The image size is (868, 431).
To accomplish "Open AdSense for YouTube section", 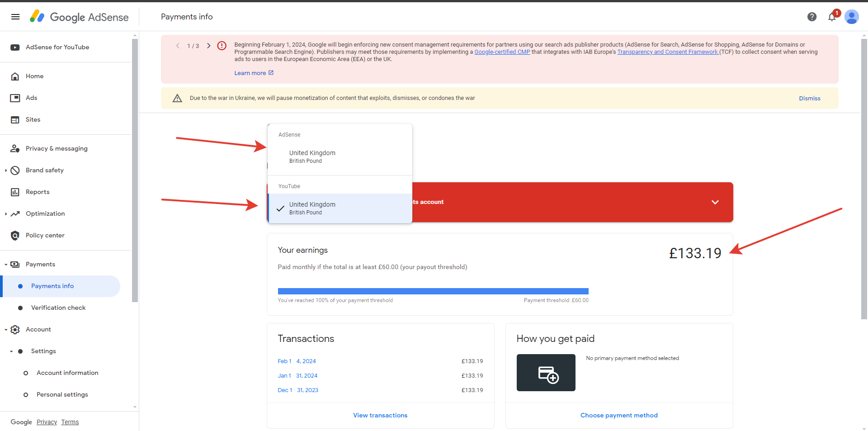I will (x=57, y=47).
